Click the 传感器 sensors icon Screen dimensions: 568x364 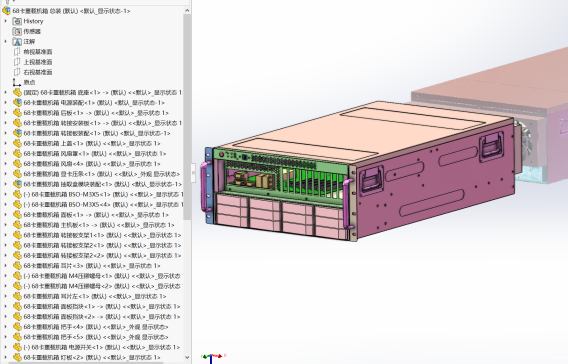click(17, 32)
